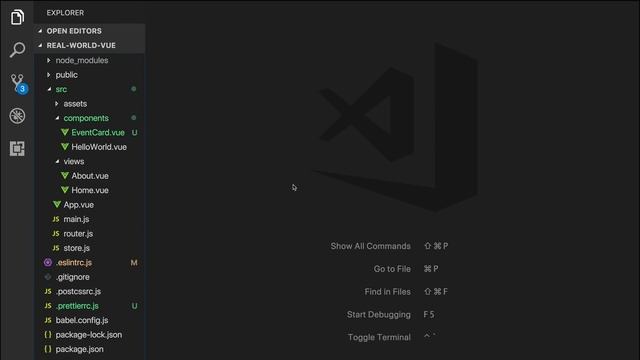Click the U status on EventCard.vue
This screenshot has height=360, width=640.
click(x=134, y=132)
